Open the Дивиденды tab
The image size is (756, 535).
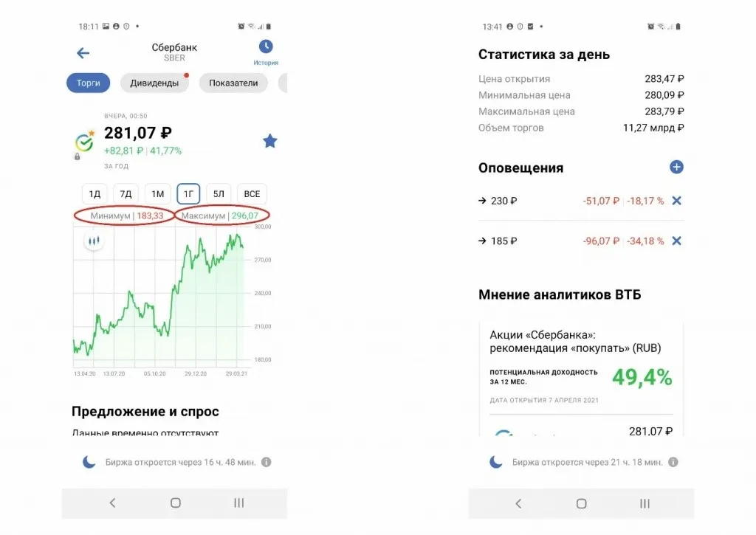point(154,83)
